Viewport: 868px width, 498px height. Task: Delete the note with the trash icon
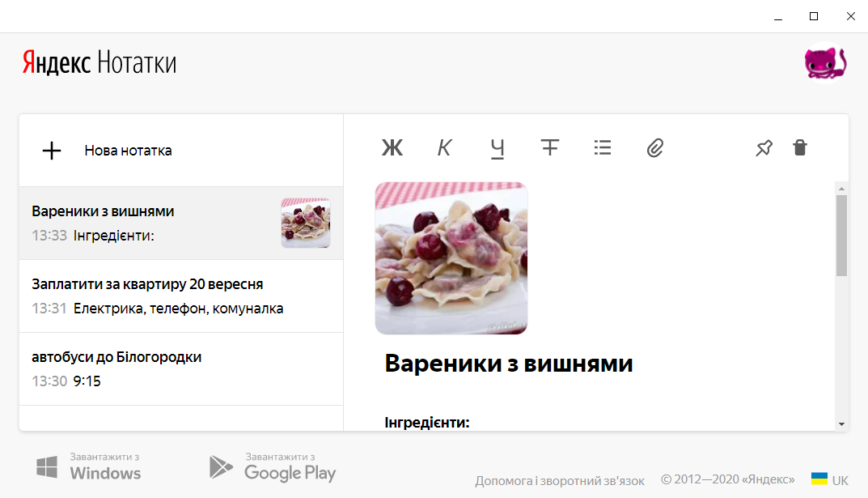click(800, 147)
